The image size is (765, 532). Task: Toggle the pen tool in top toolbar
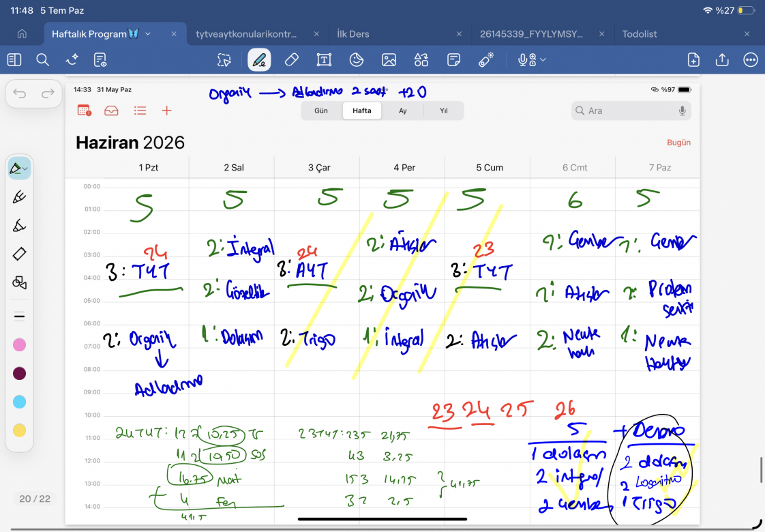coord(259,60)
